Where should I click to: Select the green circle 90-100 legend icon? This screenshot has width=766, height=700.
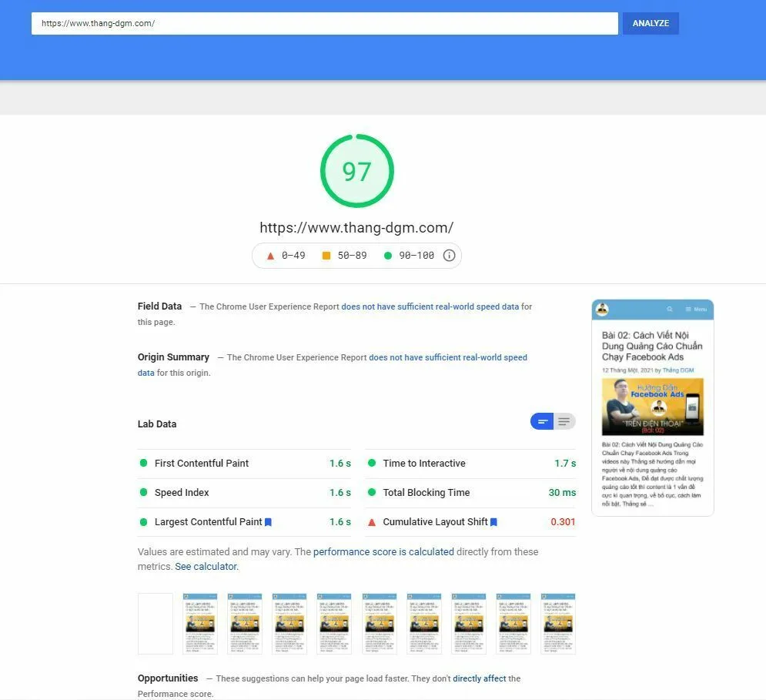coord(388,256)
